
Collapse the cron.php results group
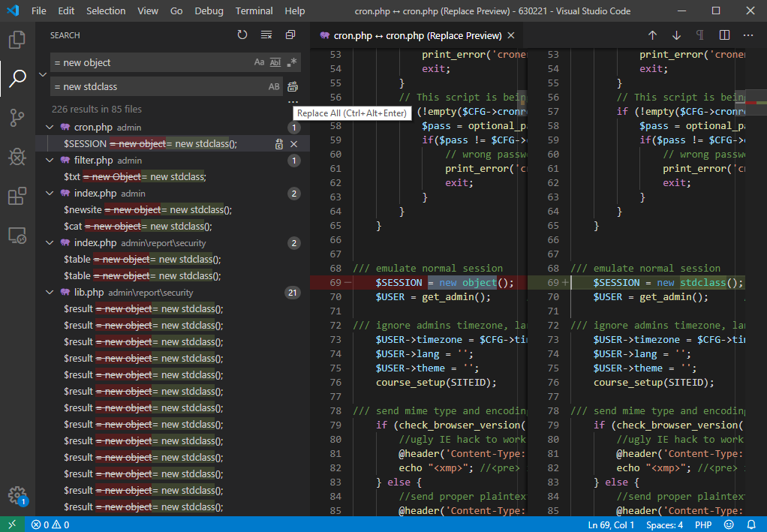click(x=50, y=128)
